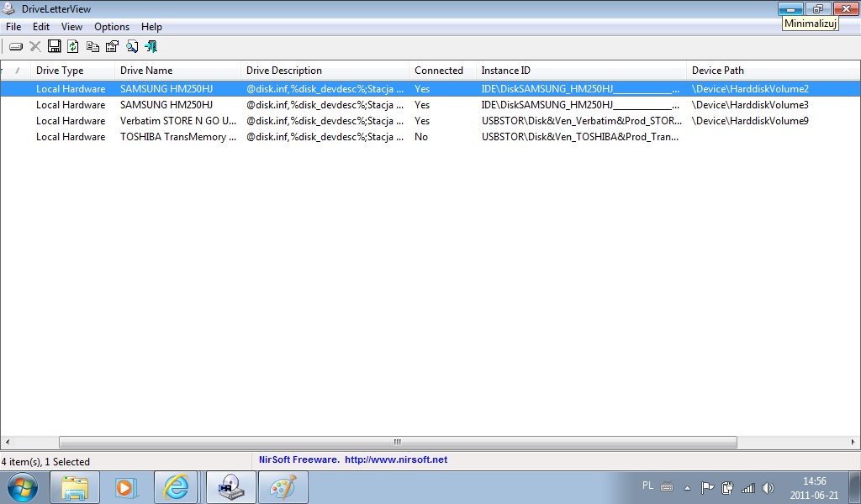Click USBSTOR TOSHIBA Instance ID cell

[580, 137]
